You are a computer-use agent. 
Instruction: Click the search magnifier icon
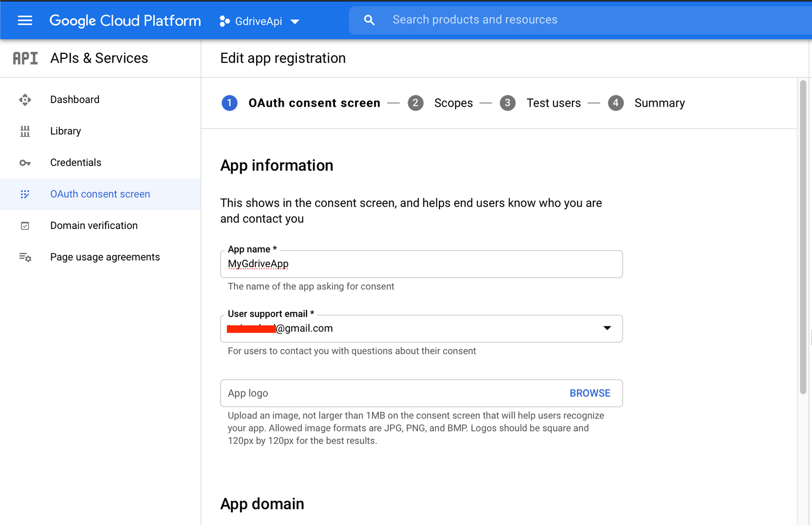[369, 20]
